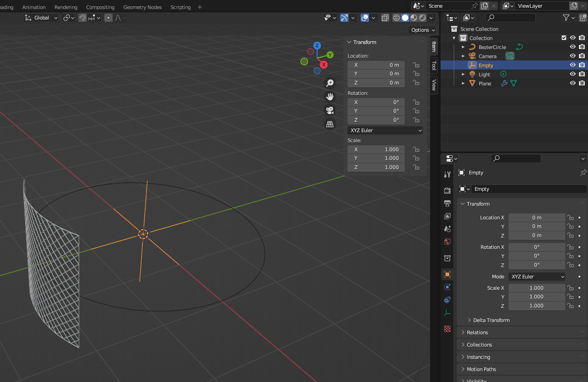Viewport: 588px width, 382px height.
Task: Open the Tool properties tab
Action: point(447,174)
